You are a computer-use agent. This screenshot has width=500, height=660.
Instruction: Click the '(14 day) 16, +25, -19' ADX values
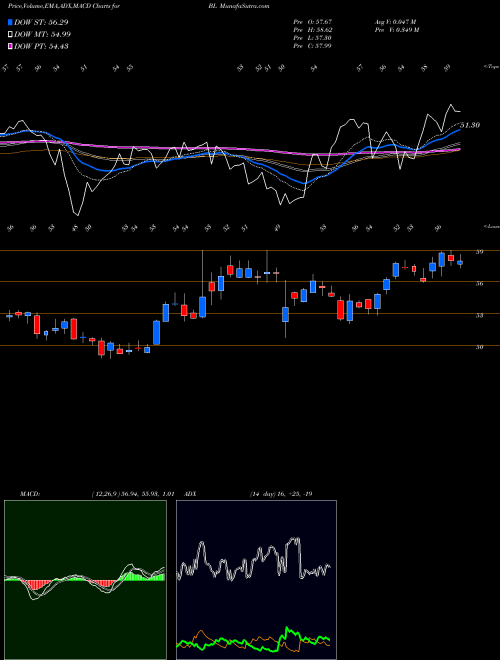(x=281, y=494)
